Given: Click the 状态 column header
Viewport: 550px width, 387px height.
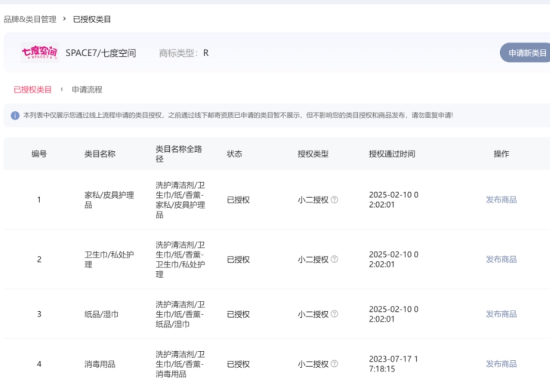Looking at the screenshot, I should tap(234, 154).
